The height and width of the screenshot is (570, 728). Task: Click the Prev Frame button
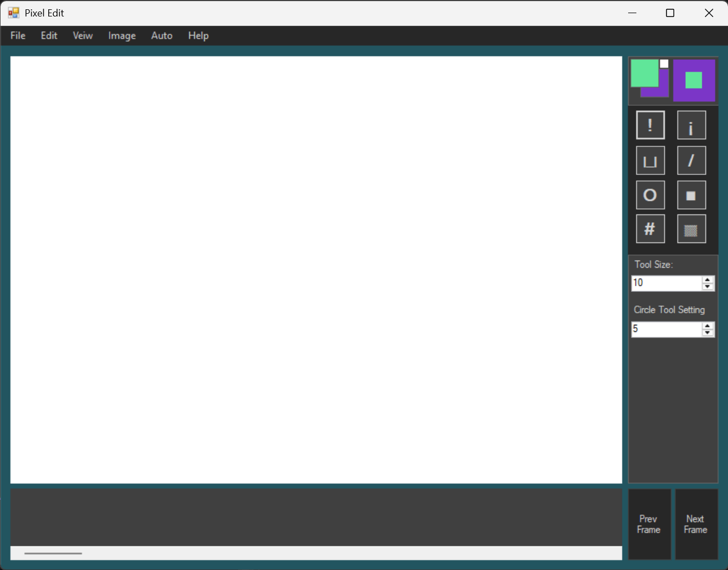649,524
